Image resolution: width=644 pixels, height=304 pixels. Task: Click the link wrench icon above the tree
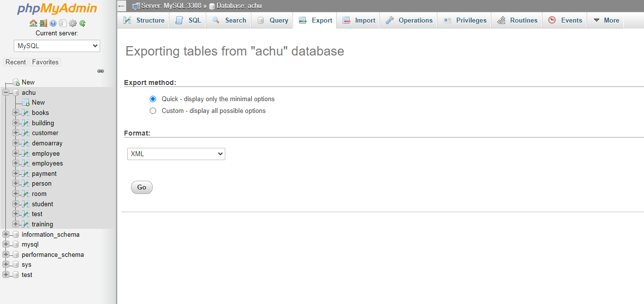tap(101, 71)
